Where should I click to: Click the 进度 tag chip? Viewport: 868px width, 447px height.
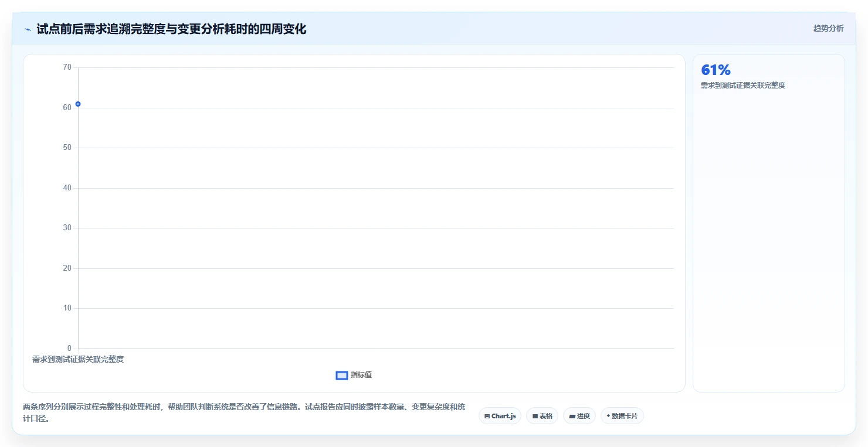click(x=579, y=416)
